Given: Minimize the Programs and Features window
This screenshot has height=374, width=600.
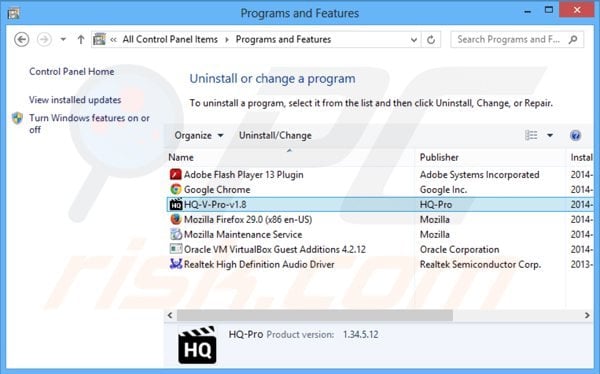Looking at the screenshot, I should [x=528, y=11].
